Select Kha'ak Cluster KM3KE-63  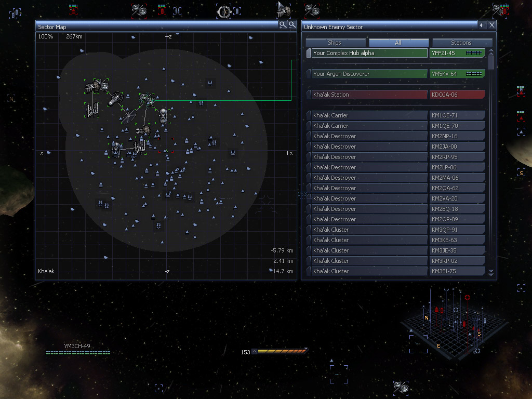(x=395, y=240)
